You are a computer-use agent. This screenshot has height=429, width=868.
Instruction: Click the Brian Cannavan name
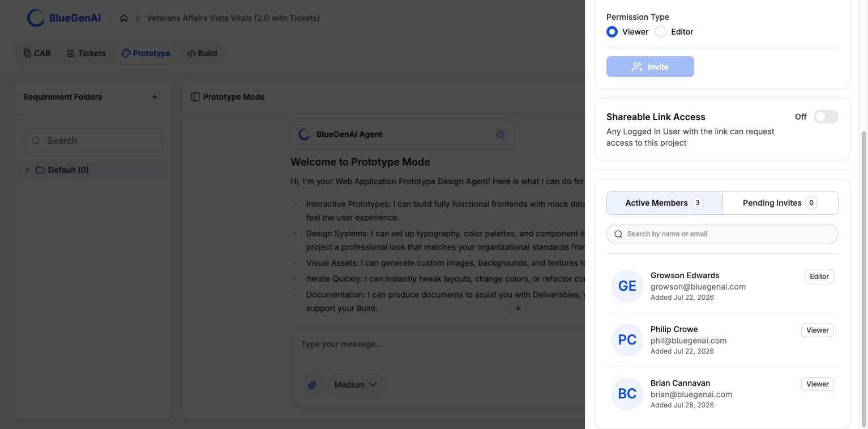click(680, 383)
